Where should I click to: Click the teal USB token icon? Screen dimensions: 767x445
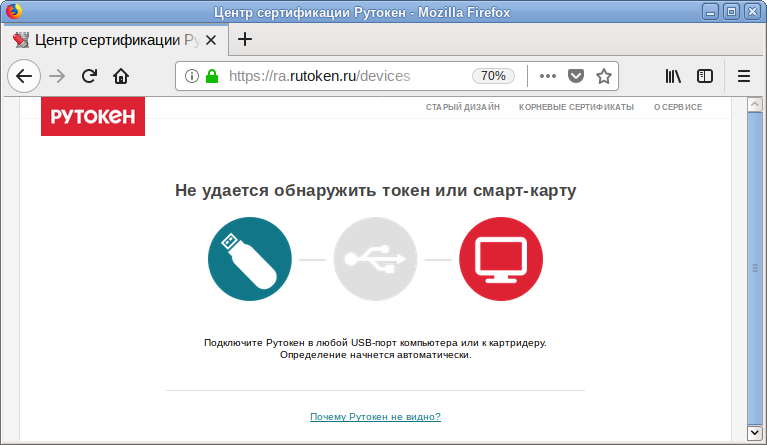pos(249,259)
